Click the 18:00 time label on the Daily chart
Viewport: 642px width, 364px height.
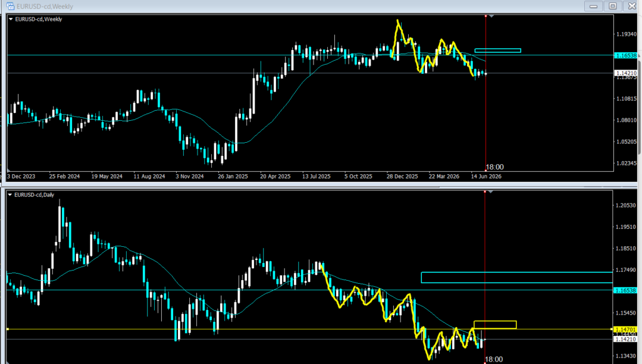click(x=494, y=360)
